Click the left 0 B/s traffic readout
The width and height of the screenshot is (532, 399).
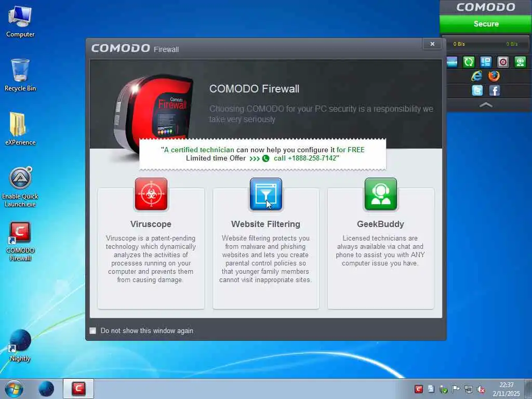point(459,44)
